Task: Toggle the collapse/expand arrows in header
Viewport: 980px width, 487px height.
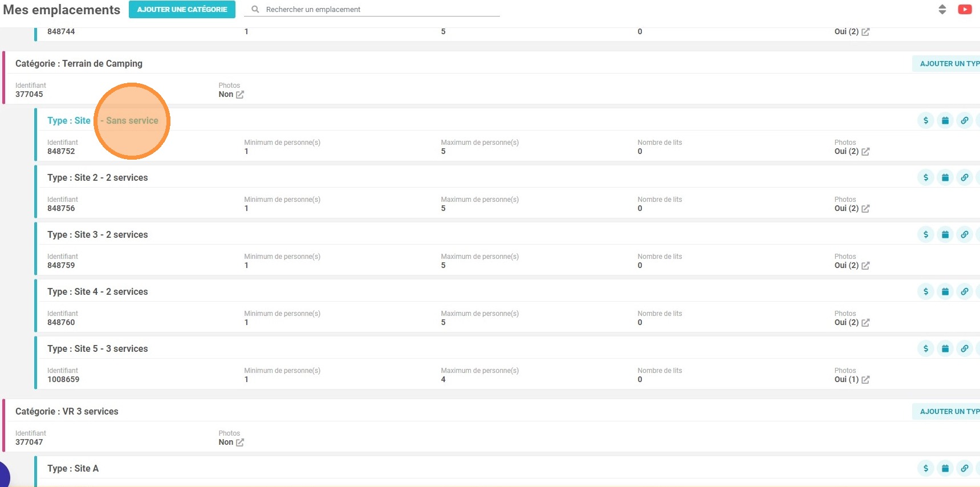Action: click(942, 9)
